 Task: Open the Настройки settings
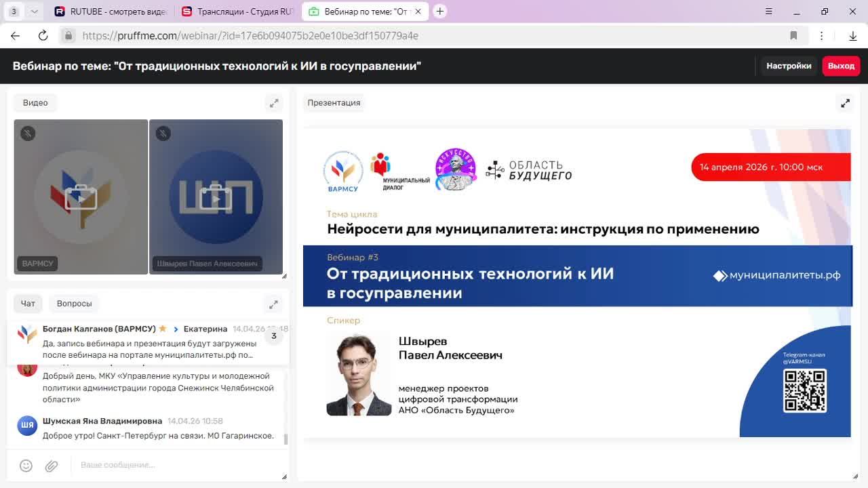pyautogui.click(x=789, y=66)
